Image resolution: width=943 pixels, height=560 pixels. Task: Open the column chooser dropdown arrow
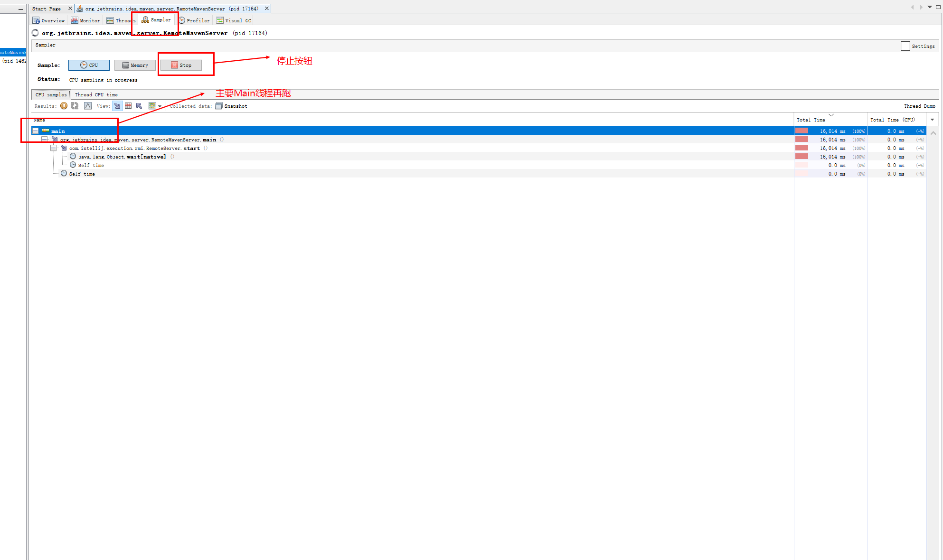[x=932, y=120]
